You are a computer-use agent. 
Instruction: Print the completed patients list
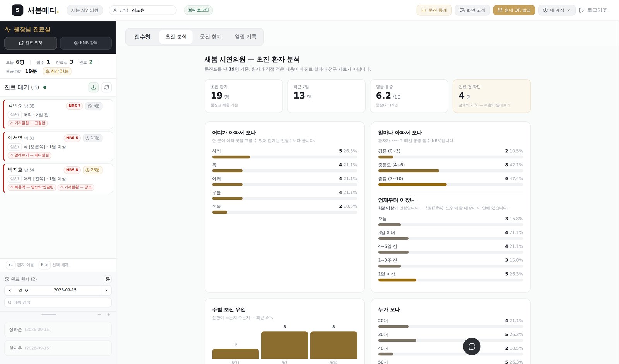(108, 279)
